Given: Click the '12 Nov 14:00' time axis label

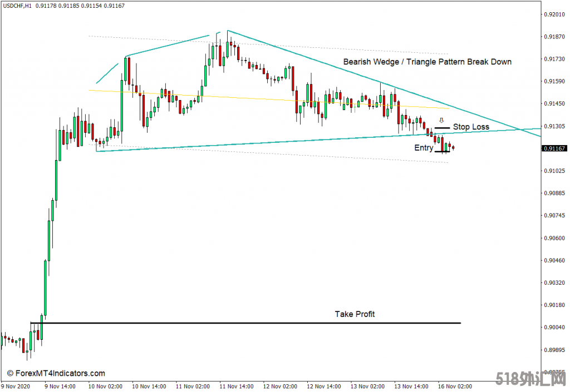Looking at the screenshot, I should pyautogui.click(x=324, y=386).
